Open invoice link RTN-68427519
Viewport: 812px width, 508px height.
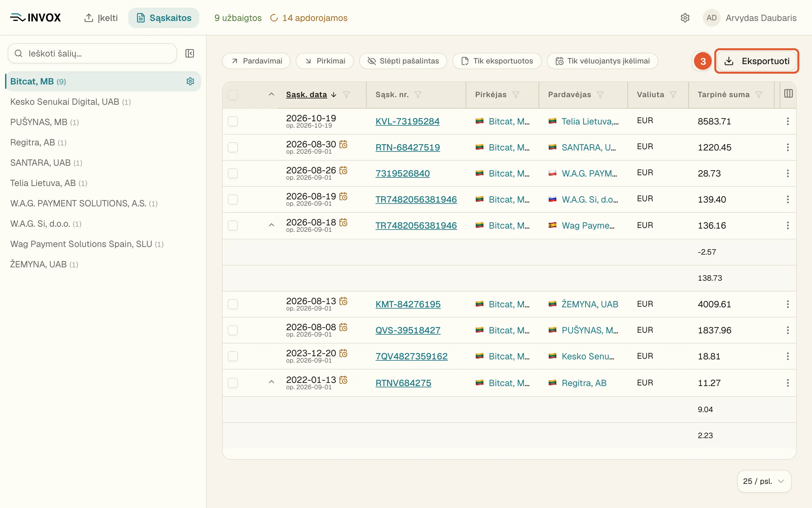pos(408,147)
